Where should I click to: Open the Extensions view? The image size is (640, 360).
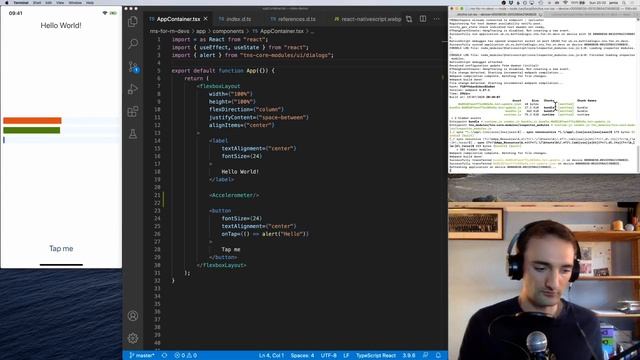click(133, 111)
